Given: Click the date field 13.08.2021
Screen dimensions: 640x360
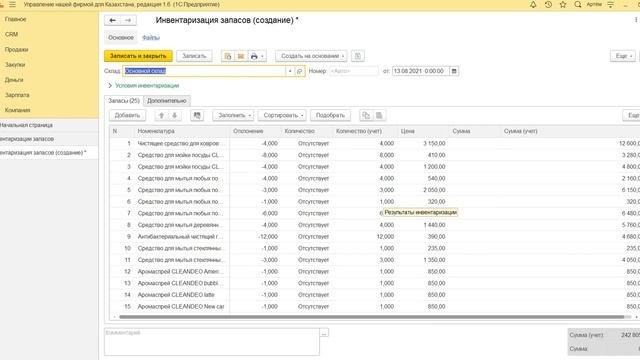Looking at the screenshot, I should point(420,71).
